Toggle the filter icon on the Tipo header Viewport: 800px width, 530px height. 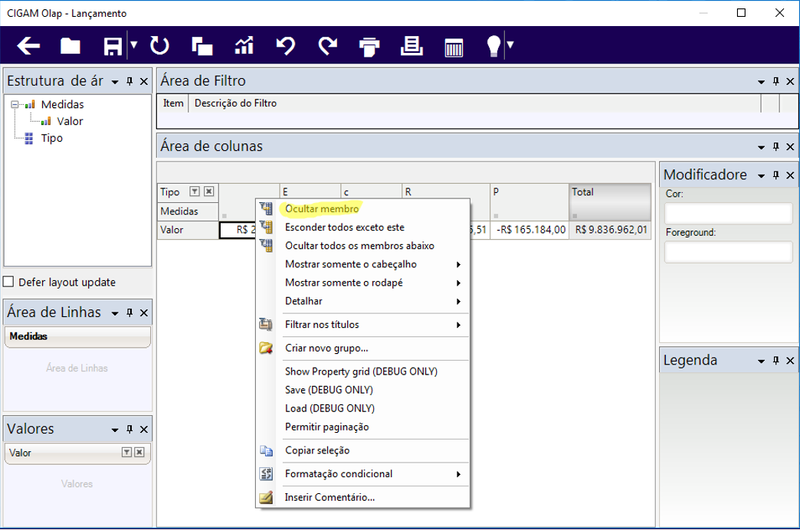(194, 191)
